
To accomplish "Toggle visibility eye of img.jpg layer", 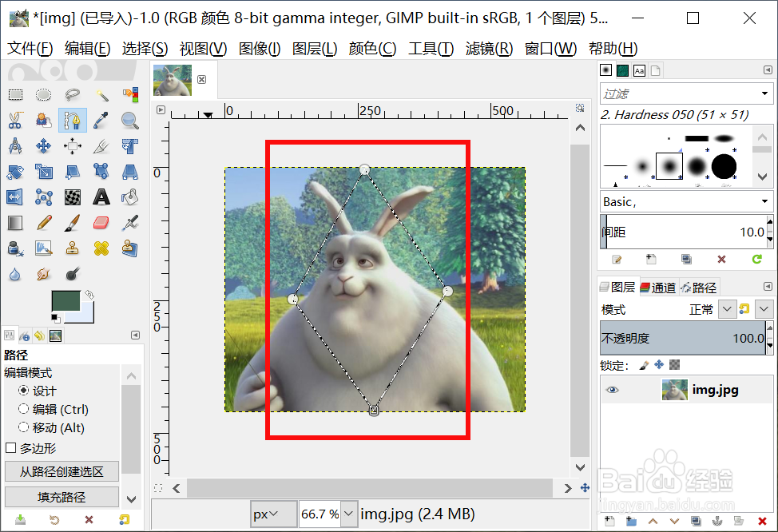I will coord(613,390).
